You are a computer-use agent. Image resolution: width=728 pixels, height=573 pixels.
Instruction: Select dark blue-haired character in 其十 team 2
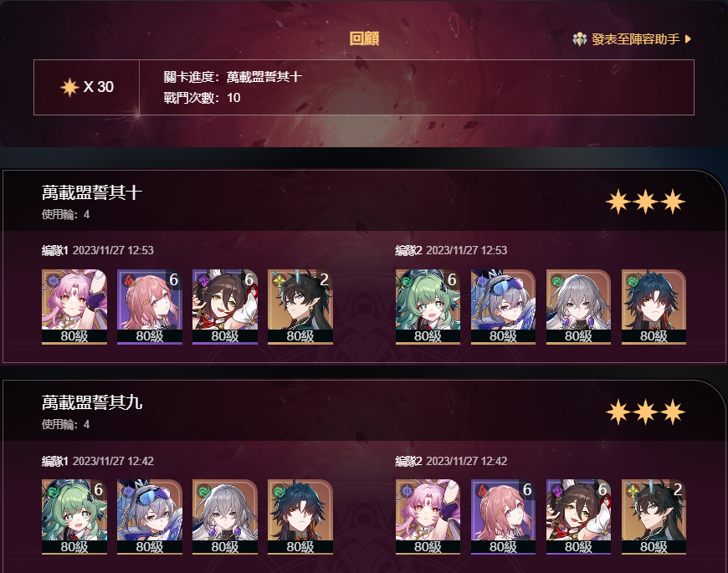tap(654, 307)
